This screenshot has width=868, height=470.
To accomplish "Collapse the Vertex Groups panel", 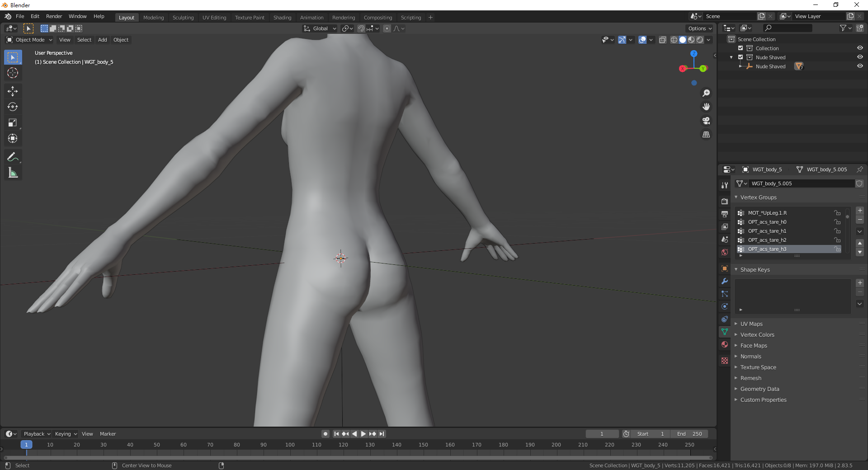I will [758, 197].
